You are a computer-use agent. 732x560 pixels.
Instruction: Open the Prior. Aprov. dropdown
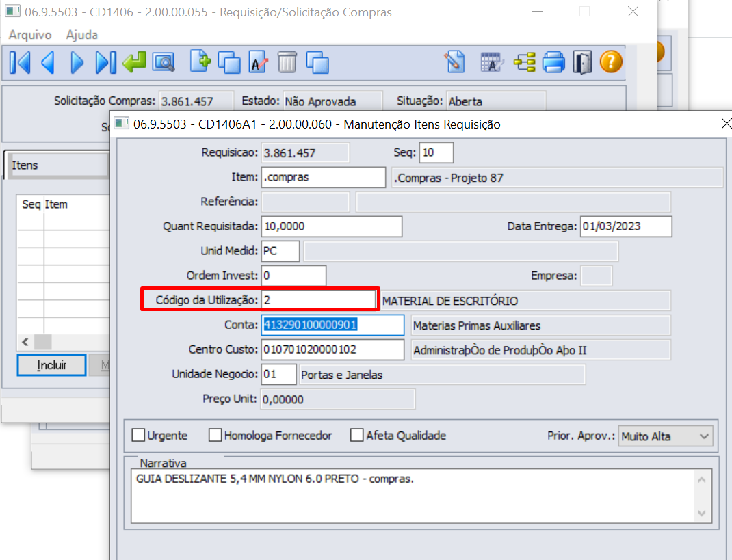pos(706,436)
